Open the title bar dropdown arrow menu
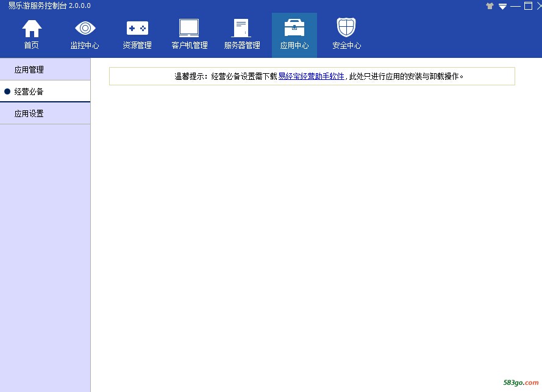 coord(502,7)
